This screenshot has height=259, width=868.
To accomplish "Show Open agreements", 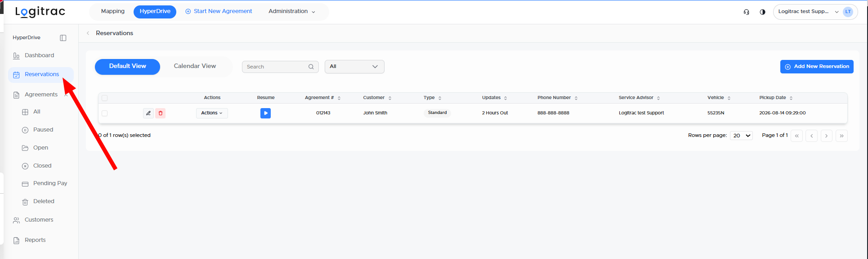I will pyautogui.click(x=40, y=148).
